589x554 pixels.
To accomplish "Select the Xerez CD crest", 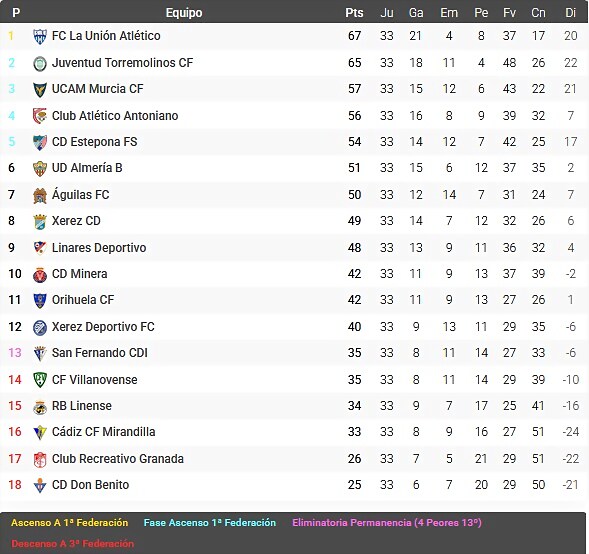I will click(40, 222).
